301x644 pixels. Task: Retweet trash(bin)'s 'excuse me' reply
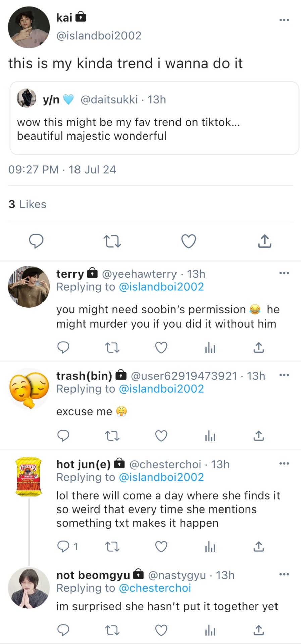coord(112,436)
